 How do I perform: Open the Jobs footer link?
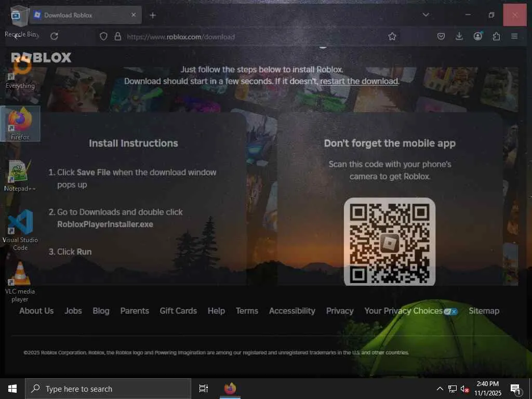tap(73, 311)
